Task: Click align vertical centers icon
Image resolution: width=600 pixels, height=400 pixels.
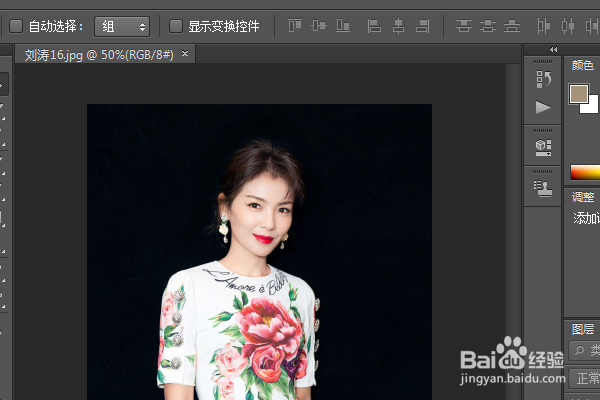Action: [319, 26]
